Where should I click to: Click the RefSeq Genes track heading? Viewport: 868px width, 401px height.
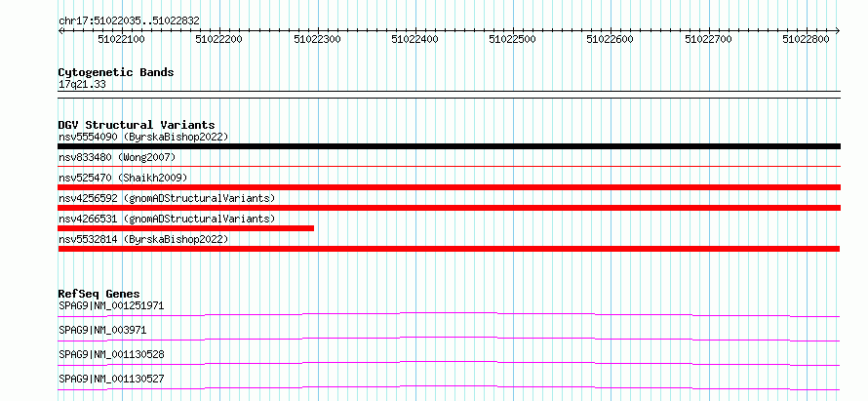[x=99, y=294]
